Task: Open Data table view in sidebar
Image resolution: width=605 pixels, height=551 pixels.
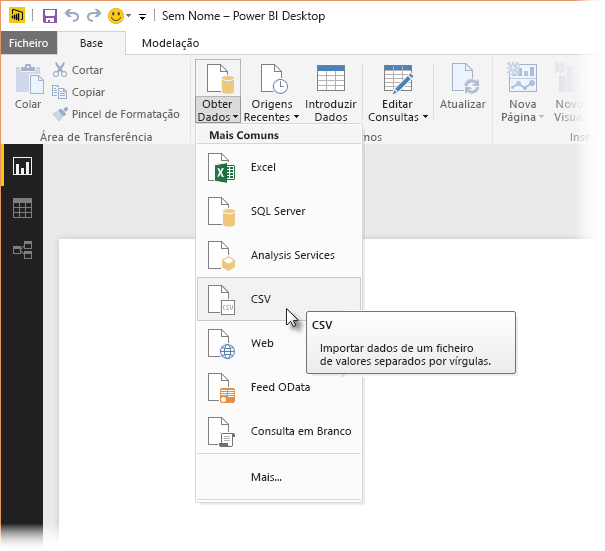Action: tap(22, 208)
